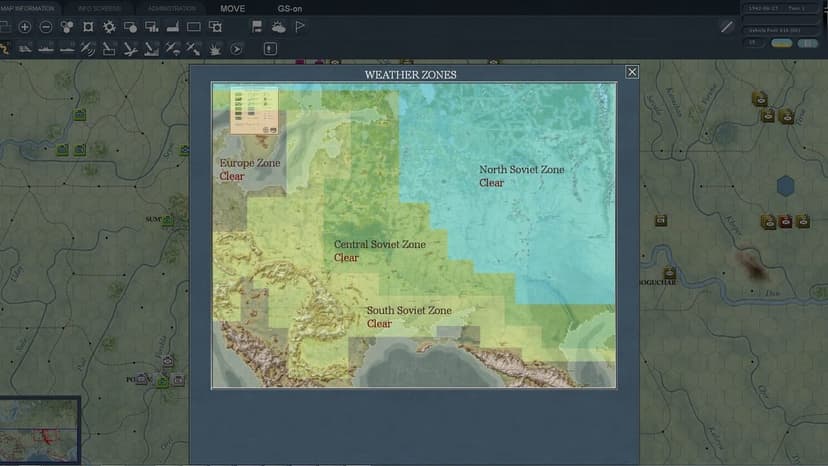
Task: Click the legend box on the weather map
Action: (x=254, y=111)
